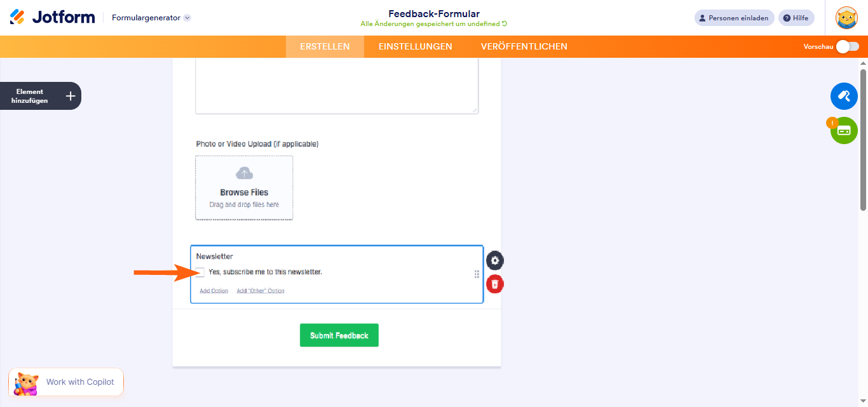This screenshot has height=407, width=868.
Task: Open the Add Option link
Action: [214, 290]
